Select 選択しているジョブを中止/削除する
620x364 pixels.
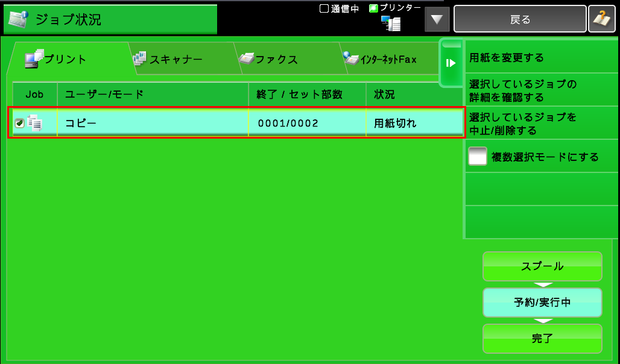click(x=542, y=124)
